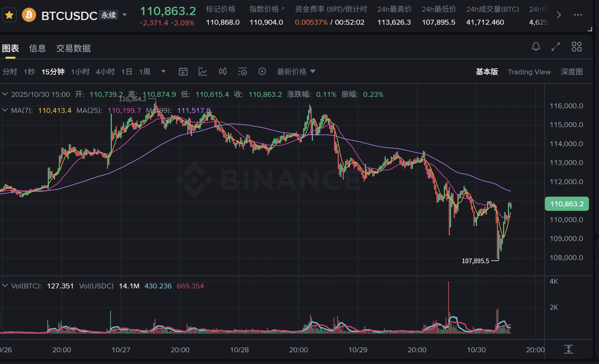Open the multi-chart layout grid icon
599x364 pixels.
[576, 47]
